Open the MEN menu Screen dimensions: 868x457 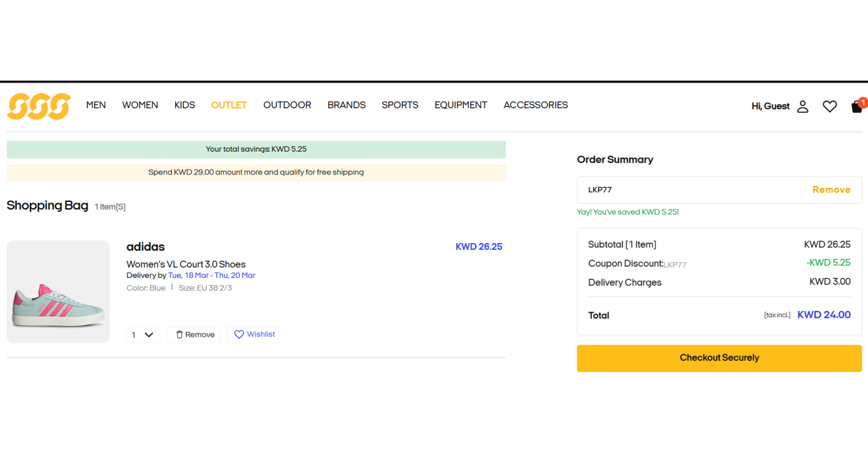[96, 105]
